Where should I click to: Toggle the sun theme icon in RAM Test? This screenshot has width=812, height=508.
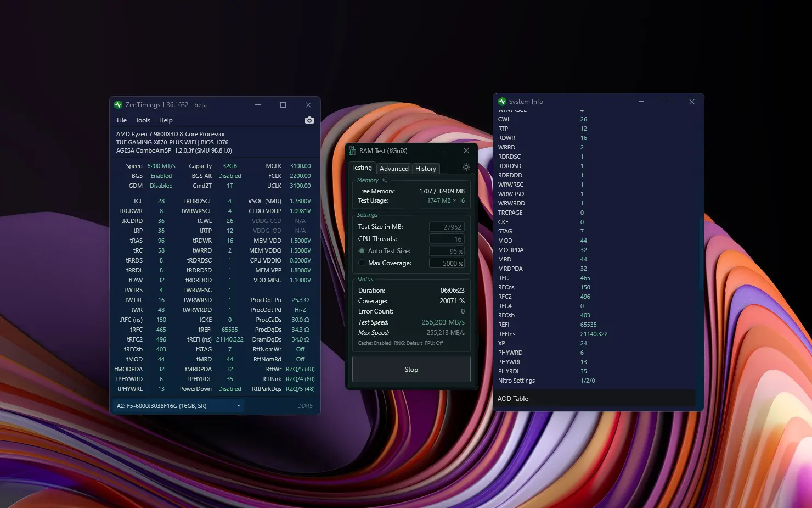click(x=466, y=168)
